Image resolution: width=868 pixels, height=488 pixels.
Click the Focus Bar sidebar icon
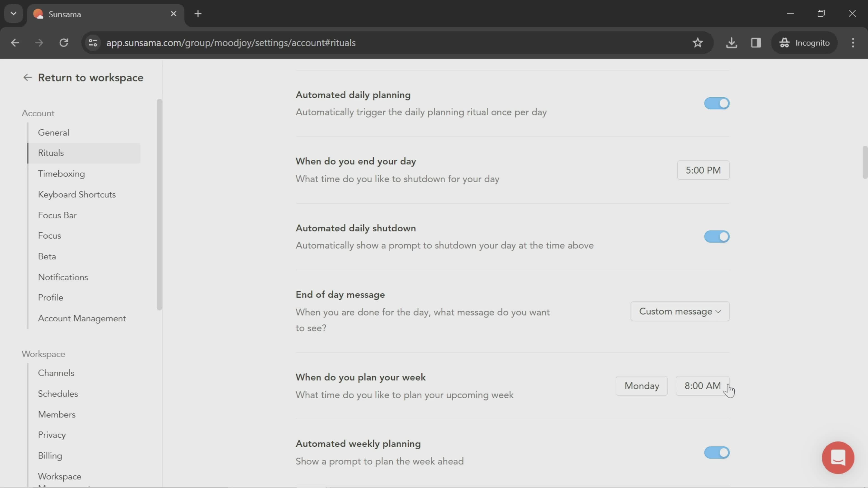click(x=57, y=215)
